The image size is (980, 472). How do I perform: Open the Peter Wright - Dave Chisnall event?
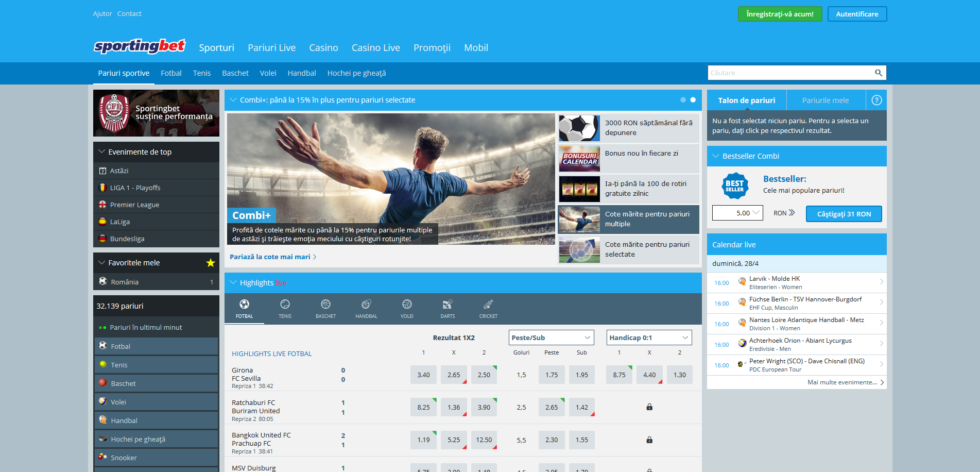(797, 365)
